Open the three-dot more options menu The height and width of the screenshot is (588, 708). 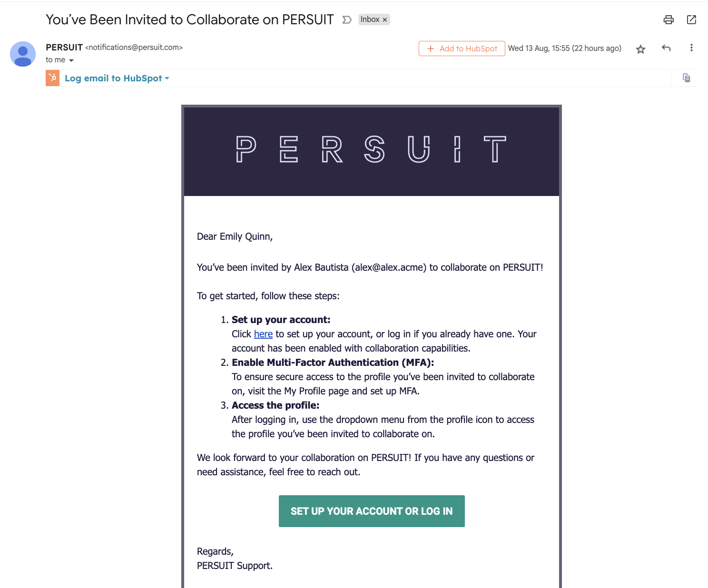tap(691, 48)
